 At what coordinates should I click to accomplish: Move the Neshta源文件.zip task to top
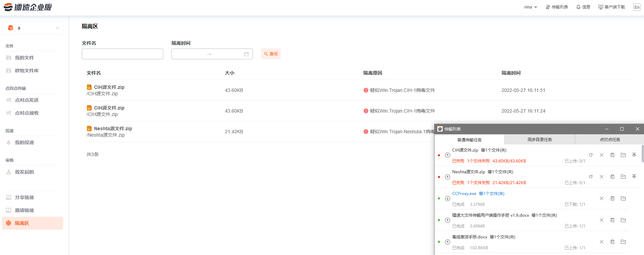(x=634, y=177)
